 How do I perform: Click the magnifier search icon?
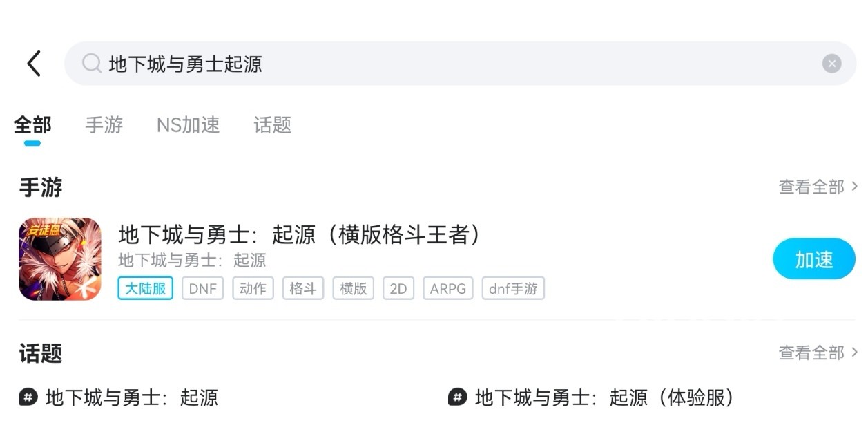click(91, 64)
